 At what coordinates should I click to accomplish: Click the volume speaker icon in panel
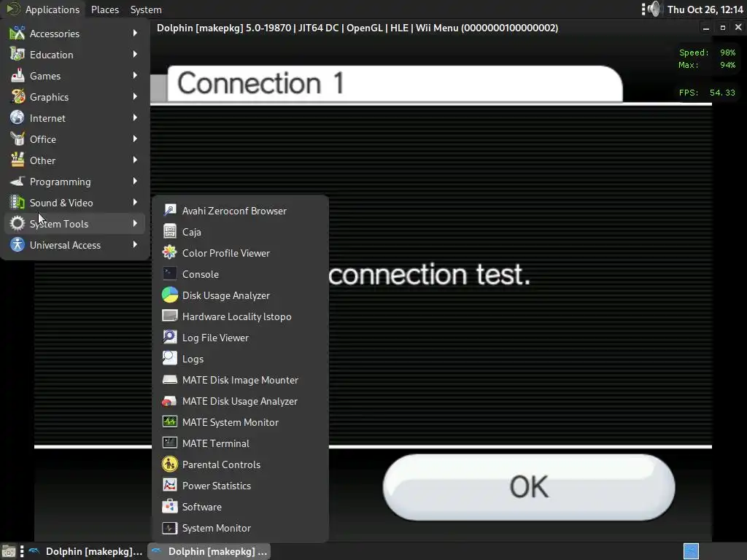click(654, 9)
